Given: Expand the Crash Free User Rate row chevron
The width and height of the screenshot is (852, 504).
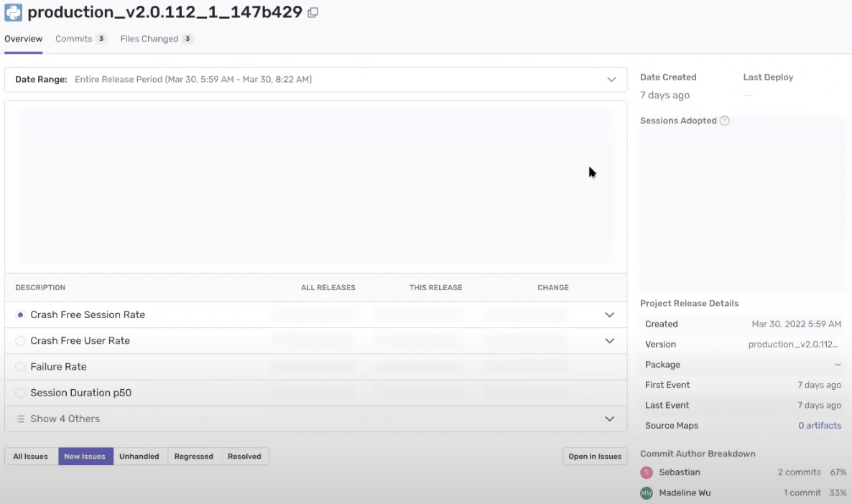Looking at the screenshot, I should point(610,340).
